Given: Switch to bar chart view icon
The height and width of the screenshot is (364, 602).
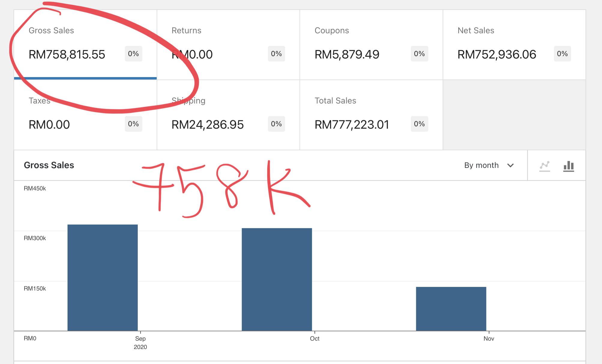Looking at the screenshot, I should click(x=569, y=166).
